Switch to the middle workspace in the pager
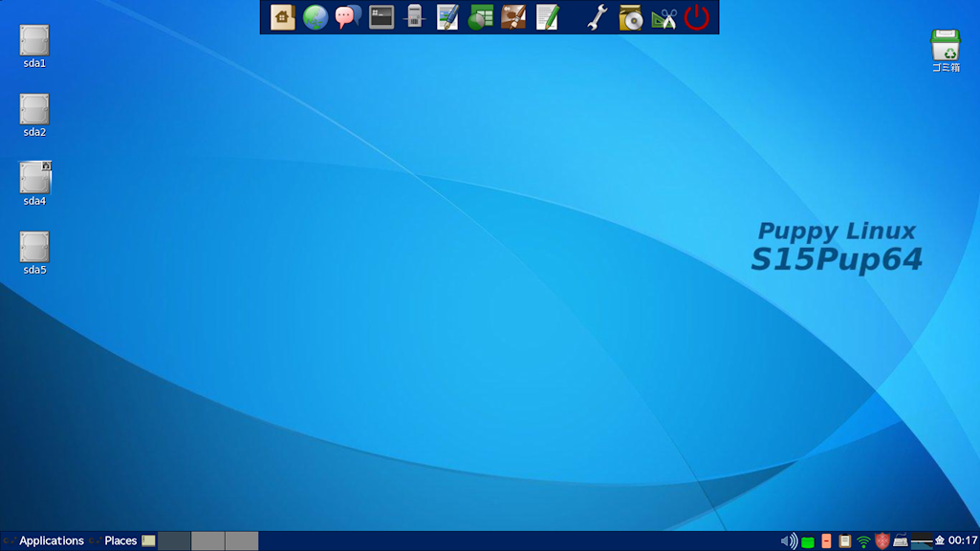980x551 pixels. (207, 541)
